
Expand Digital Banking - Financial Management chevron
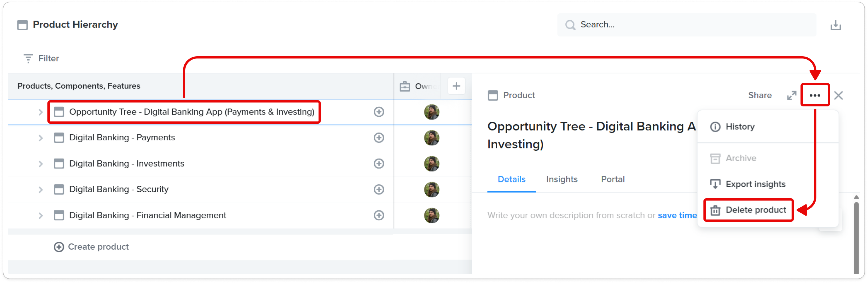(40, 215)
